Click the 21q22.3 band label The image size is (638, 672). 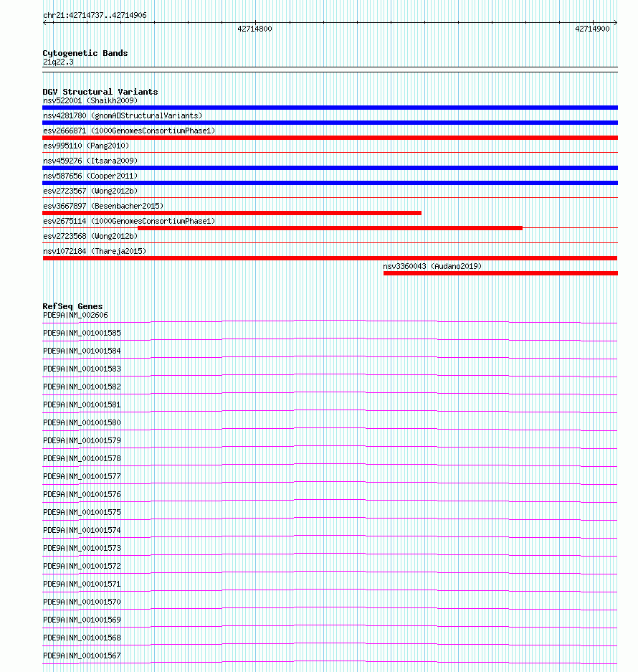coord(58,62)
